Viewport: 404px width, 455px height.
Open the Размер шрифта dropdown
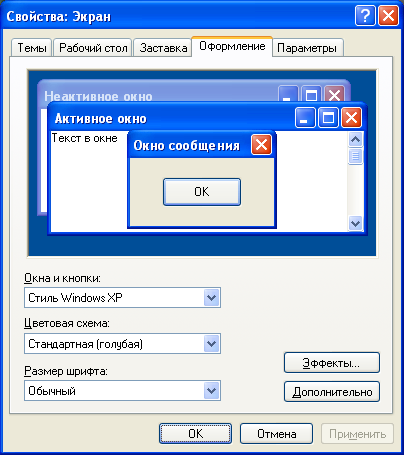click(x=122, y=390)
